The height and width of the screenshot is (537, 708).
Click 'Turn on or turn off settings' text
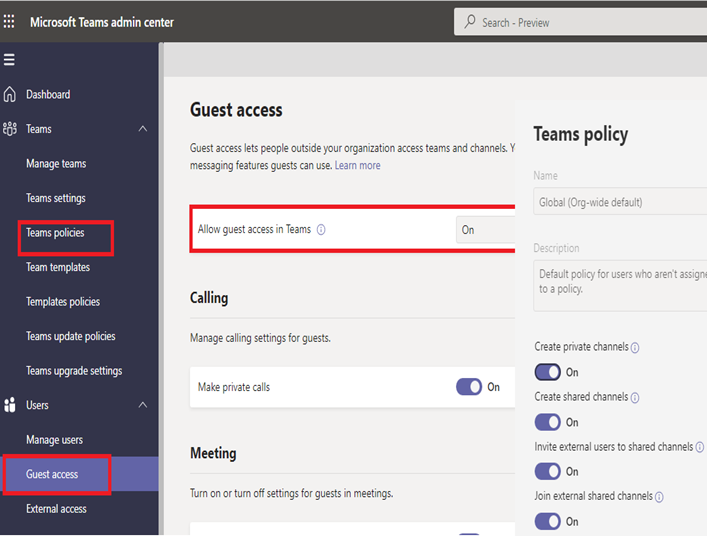click(x=291, y=493)
